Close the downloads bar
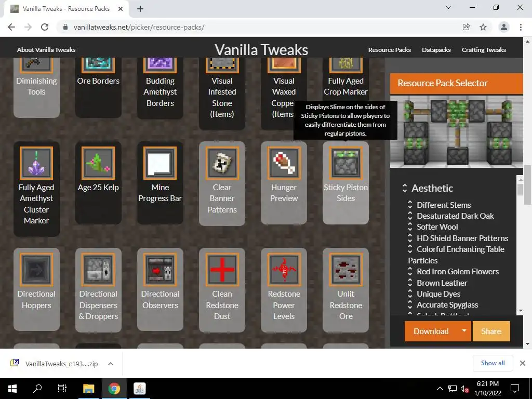Screen dimensions: 532x399 tap(523, 363)
